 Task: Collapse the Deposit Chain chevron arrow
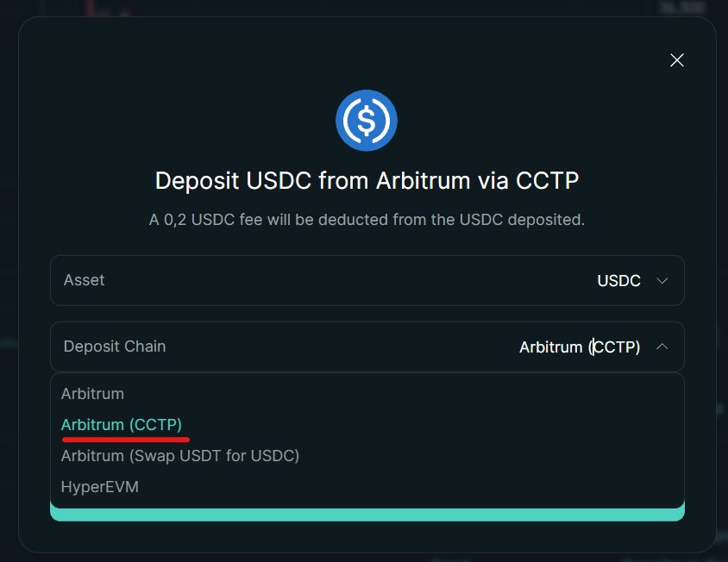[662, 347]
